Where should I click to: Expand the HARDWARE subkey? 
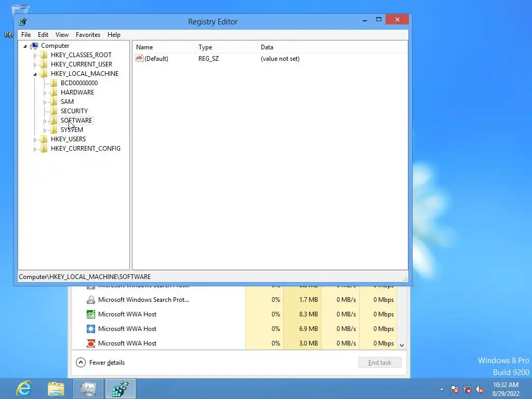point(45,92)
